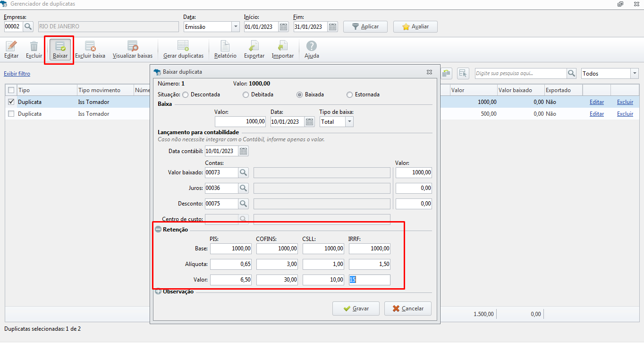This screenshot has width=644, height=343.
Task: Click magnifier beside the grid search box
Action: pyautogui.click(x=572, y=73)
